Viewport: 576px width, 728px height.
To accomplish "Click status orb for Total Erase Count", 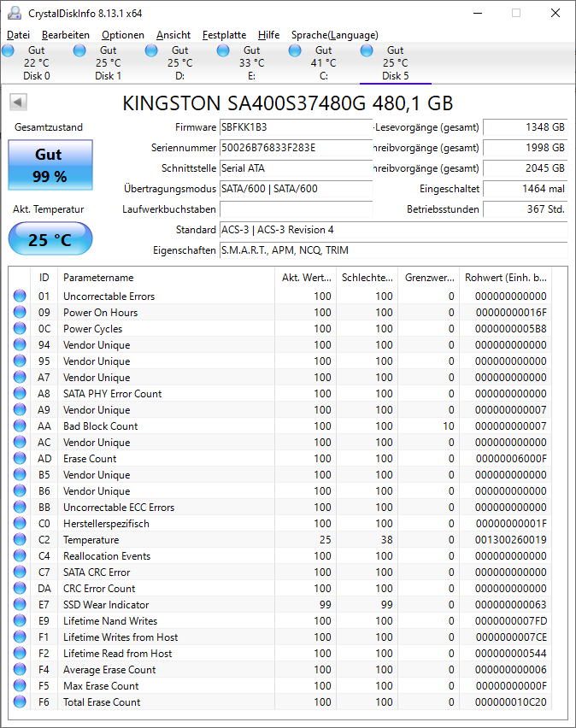I will click(20, 702).
